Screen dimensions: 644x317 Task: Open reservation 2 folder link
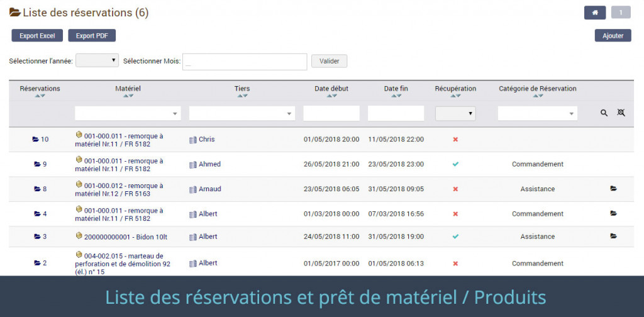point(40,263)
